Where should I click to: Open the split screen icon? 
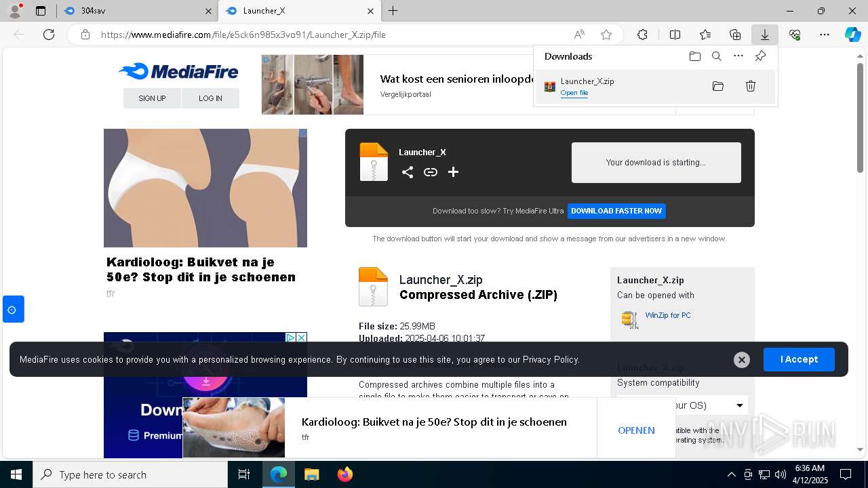[675, 35]
